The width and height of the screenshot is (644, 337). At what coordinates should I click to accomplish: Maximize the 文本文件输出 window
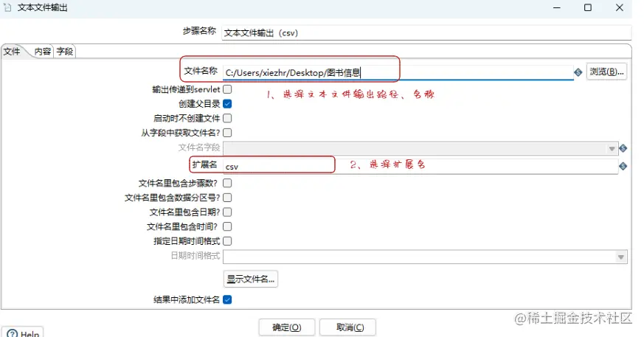click(x=588, y=7)
